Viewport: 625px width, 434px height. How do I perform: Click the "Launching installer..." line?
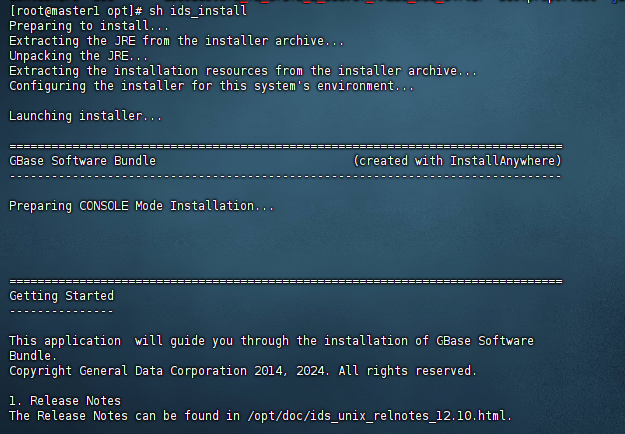tap(86, 116)
